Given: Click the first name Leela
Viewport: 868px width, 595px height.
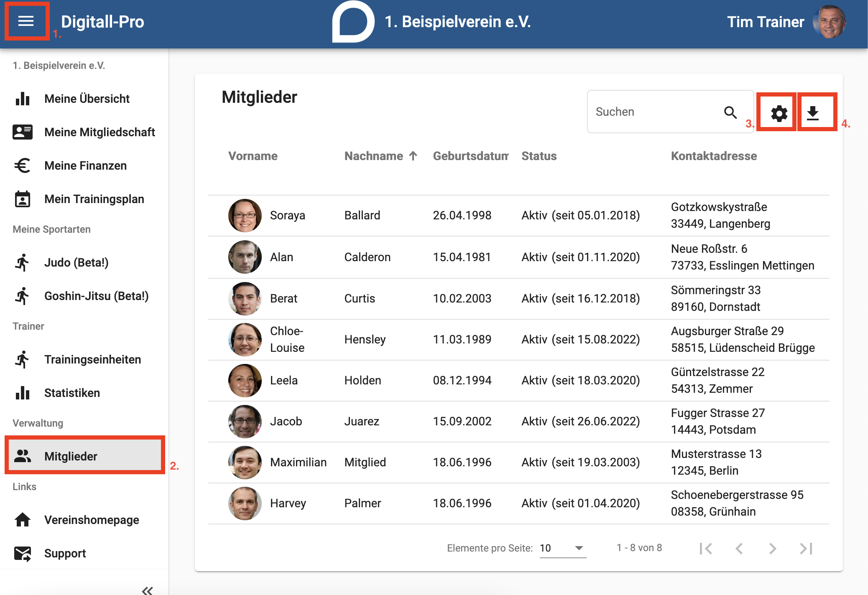Looking at the screenshot, I should tap(284, 380).
